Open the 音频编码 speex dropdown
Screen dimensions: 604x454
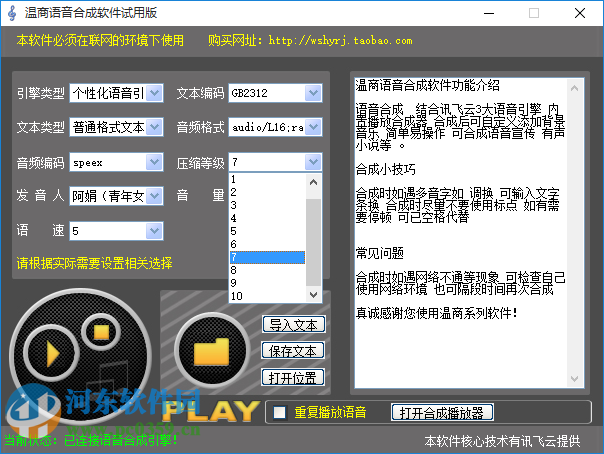(x=154, y=162)
